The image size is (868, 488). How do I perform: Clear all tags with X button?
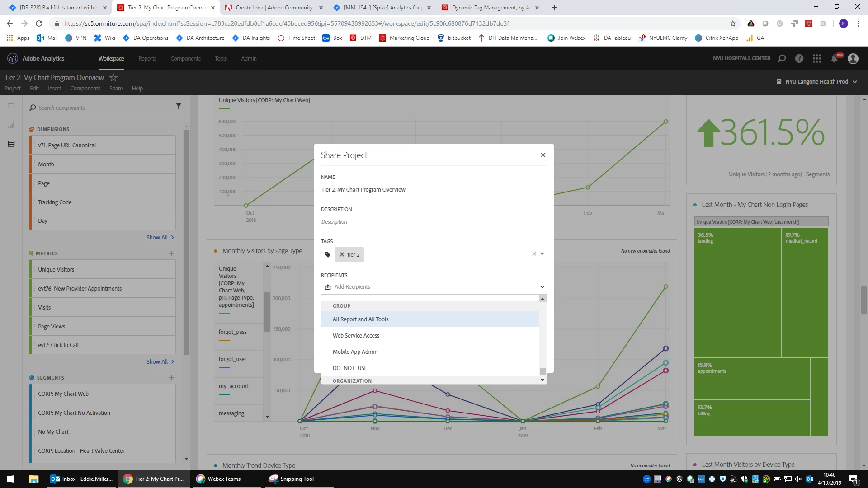pos(534,254)
